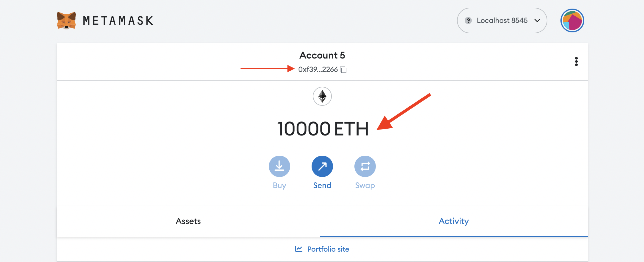Click the Swap label text

click(365, 186)
